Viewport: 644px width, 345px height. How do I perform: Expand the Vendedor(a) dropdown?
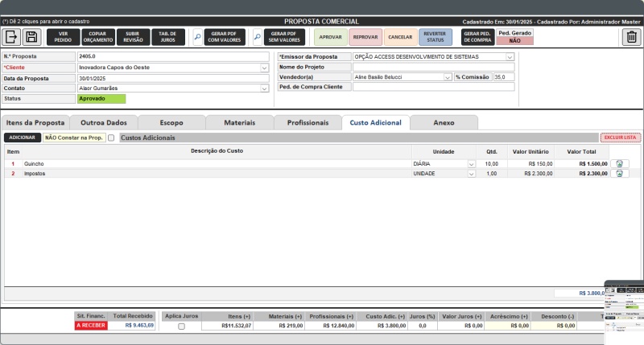coord(448,77)
